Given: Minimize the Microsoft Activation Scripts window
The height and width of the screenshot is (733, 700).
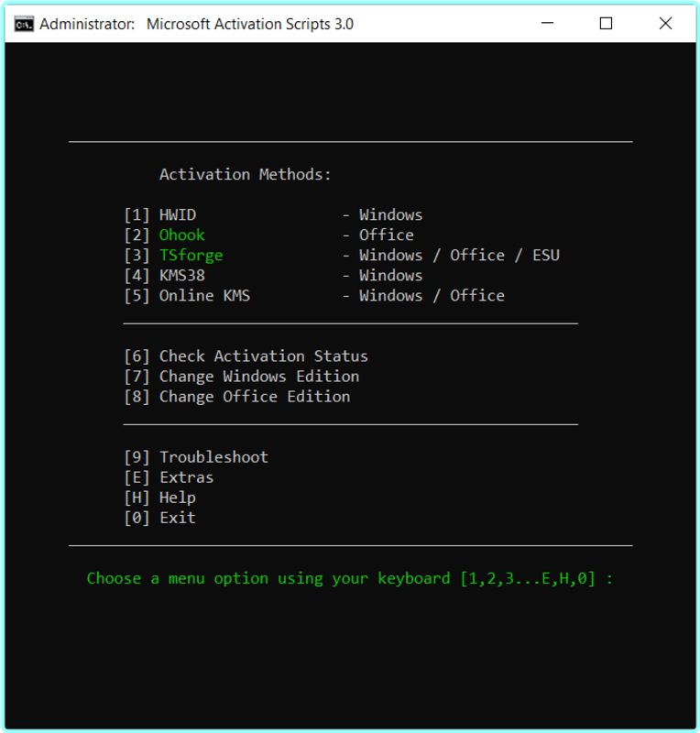Looking at the screenshot, I should [x=547, y=23].
